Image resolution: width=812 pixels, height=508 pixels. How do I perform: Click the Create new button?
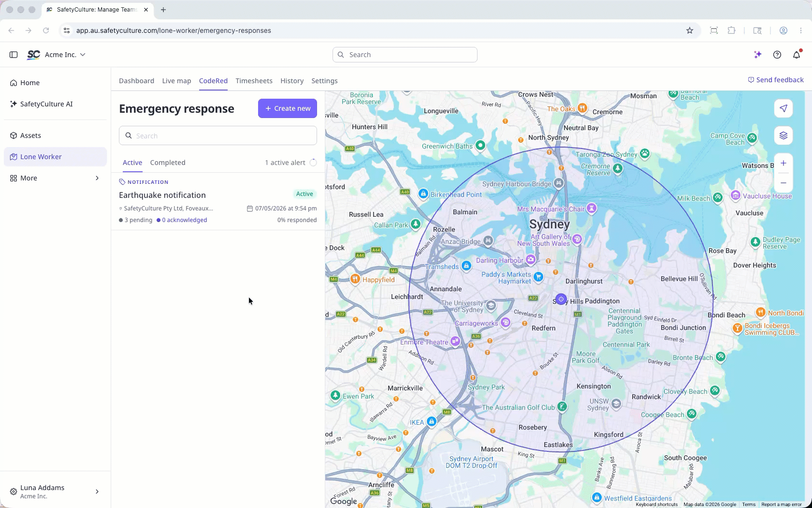288,108
